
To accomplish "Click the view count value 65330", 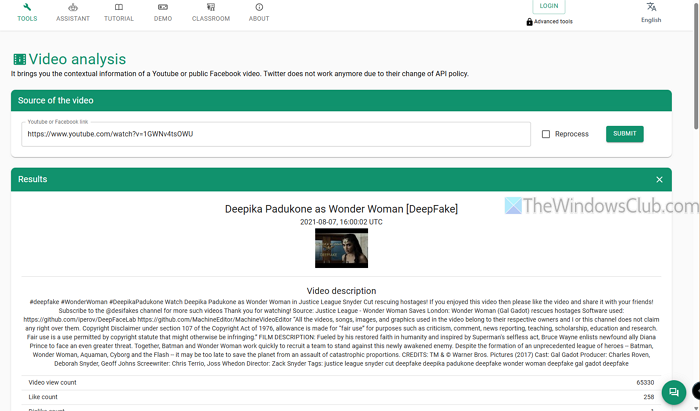I will 645,382.
